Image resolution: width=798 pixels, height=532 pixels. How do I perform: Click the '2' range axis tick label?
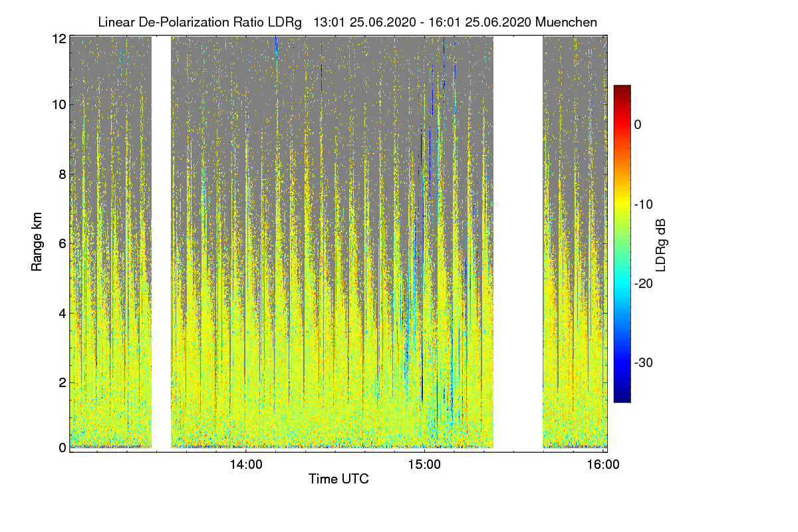pyautogui.click(x=63, y=382)
